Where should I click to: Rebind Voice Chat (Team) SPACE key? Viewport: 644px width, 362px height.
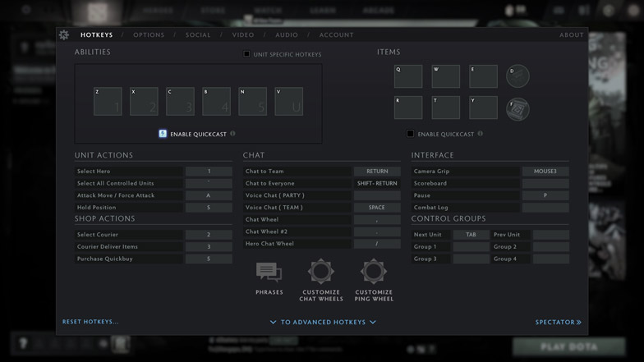click(377, 207)
